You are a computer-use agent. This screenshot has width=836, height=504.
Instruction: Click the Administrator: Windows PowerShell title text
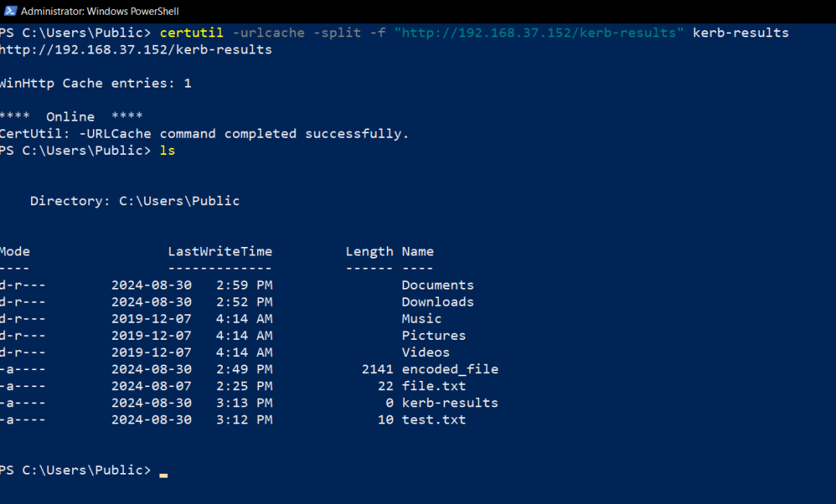99,11
